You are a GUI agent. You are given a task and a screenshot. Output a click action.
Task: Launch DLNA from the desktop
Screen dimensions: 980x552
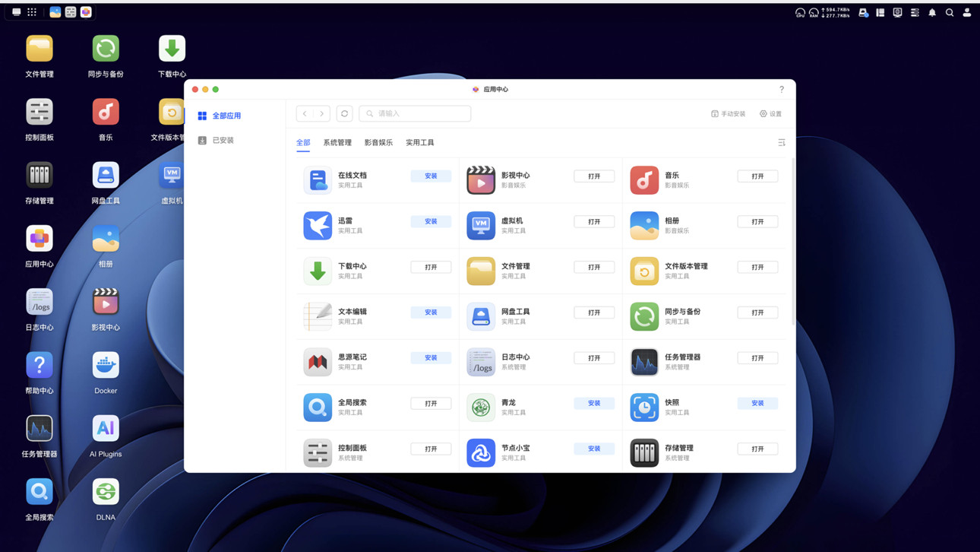[106, 491]
